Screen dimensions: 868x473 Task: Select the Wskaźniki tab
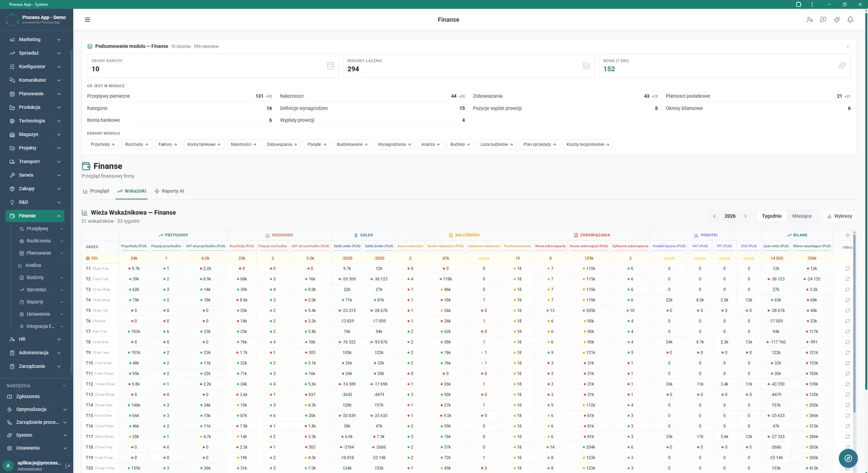[131, 191]
